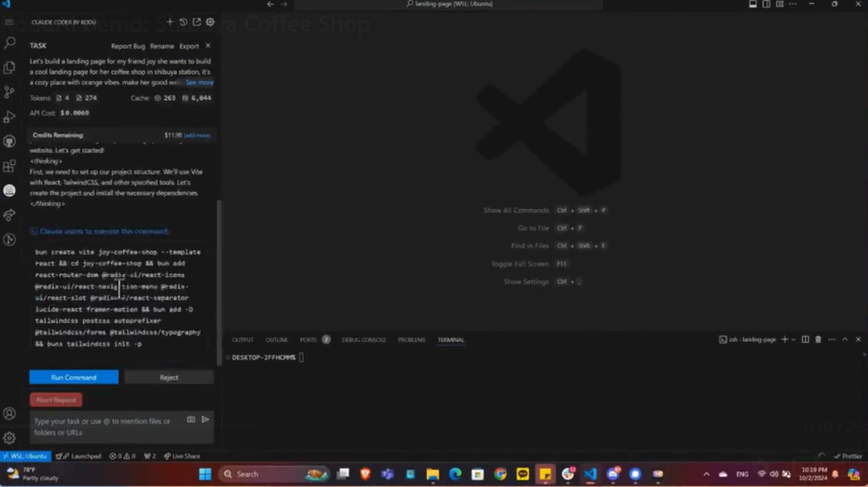Switch to the OUTPUT panel tab
The width and height of the screenshot is (868, 487).
(x=242, y=339)
